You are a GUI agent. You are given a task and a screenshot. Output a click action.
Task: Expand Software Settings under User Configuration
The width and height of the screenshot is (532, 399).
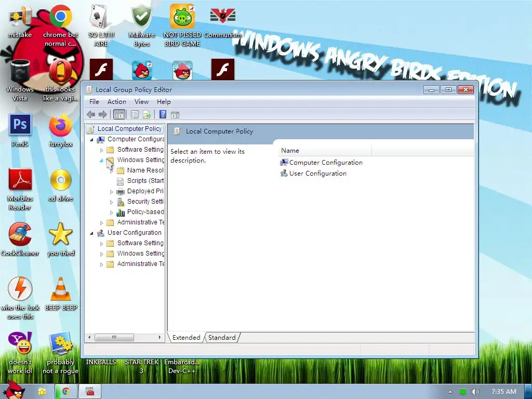[101, 244]
